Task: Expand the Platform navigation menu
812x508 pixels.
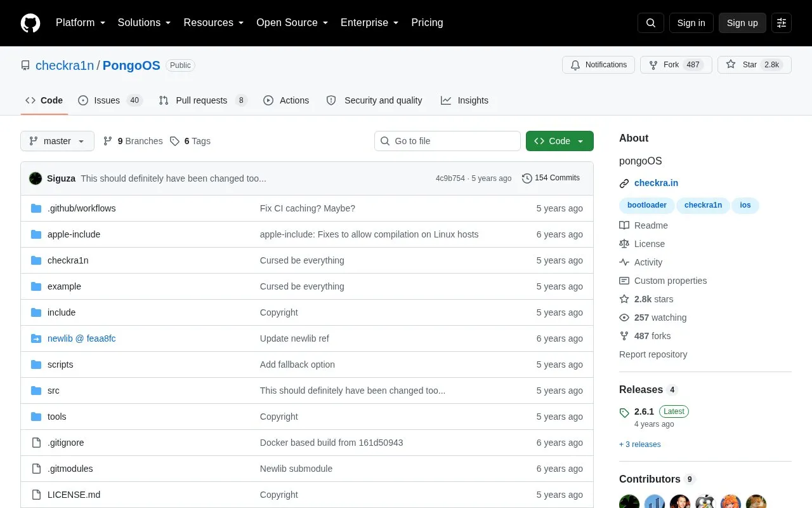Action: tap(81, 23)
